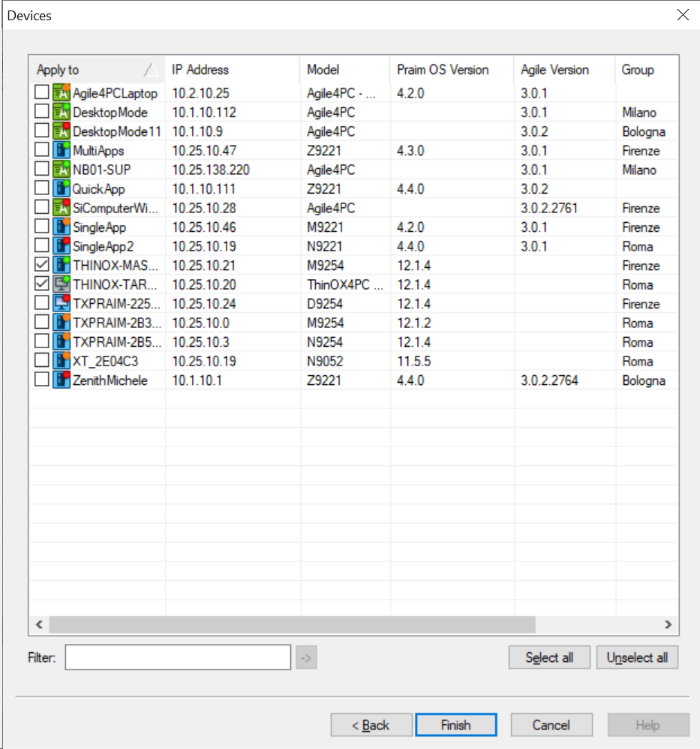Sort by the Agile Version column header

pos(564,70)
